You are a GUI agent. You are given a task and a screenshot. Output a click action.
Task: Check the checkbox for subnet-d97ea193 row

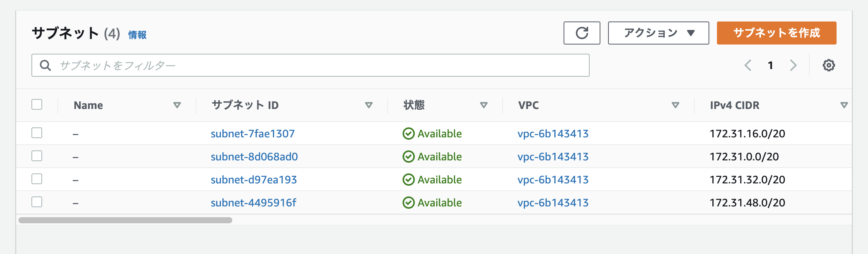pos(37,179)
